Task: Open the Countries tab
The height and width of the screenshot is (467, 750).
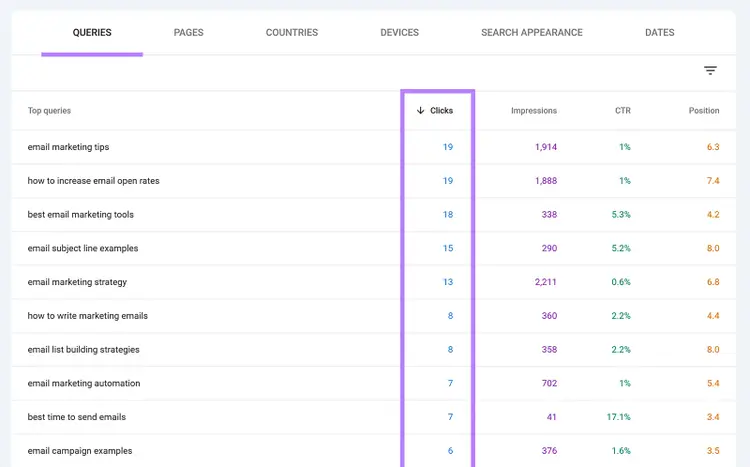Action: pyautogui.click(x=292, y=33)
